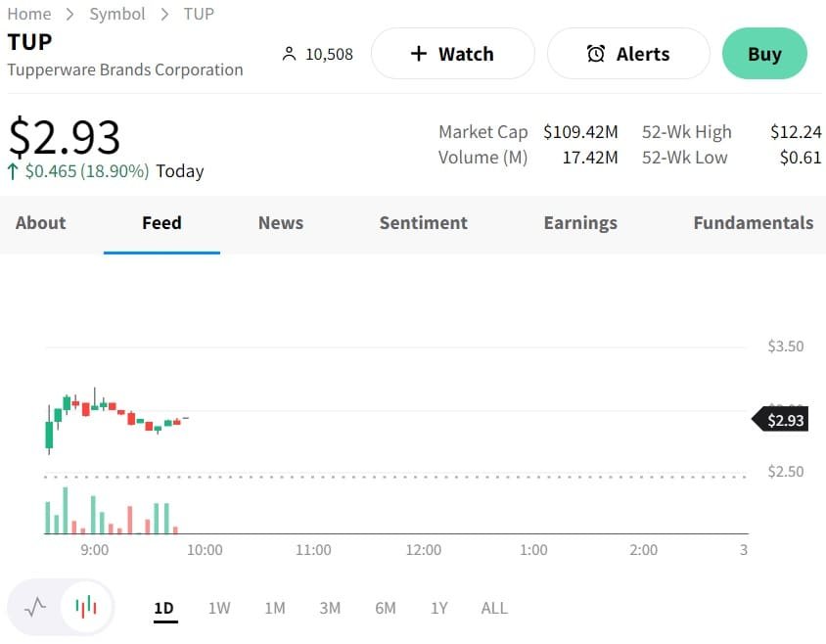Open the News tab
The image size is (826, 644).
281,223
